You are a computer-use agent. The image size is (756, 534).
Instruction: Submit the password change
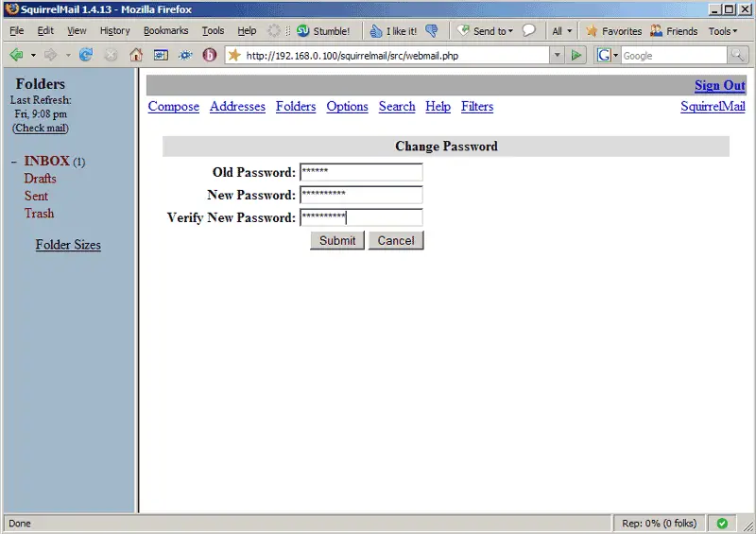click(337, 240)
